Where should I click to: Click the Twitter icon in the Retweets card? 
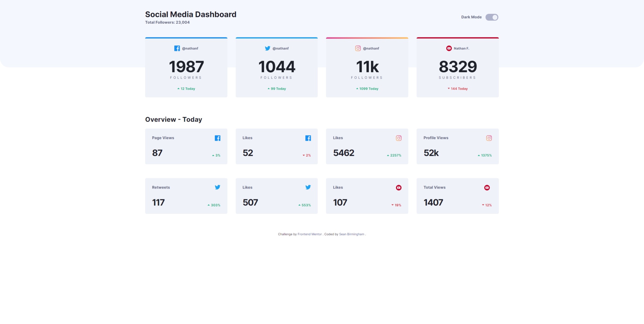pyautogui.click(x=217, y=187)
